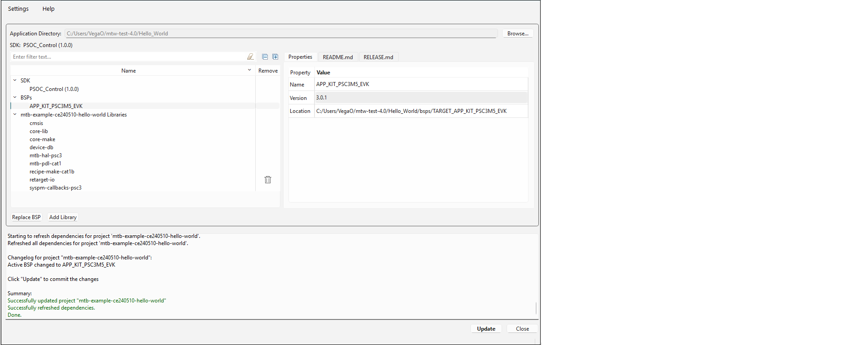Select APP_KIT_PSC3M5_EVK in the BSPs tree
868x345 pixels.
56,106
